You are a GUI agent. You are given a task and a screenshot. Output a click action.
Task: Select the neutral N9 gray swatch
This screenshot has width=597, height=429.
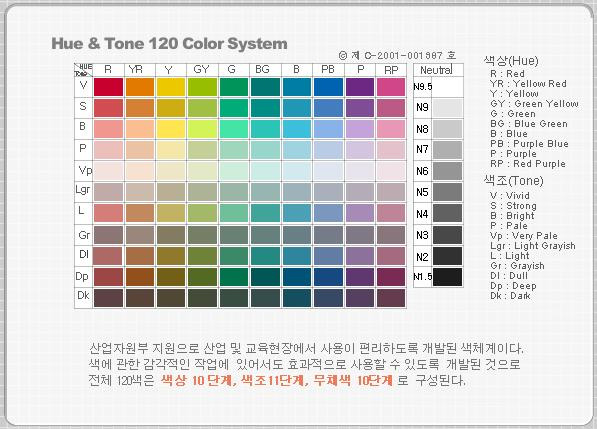(x=447, y=108)
